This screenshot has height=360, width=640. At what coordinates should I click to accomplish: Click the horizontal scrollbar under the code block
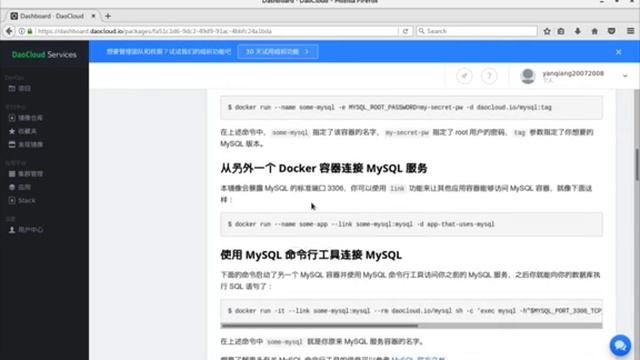pyautogui.click(x=319, y=326)
